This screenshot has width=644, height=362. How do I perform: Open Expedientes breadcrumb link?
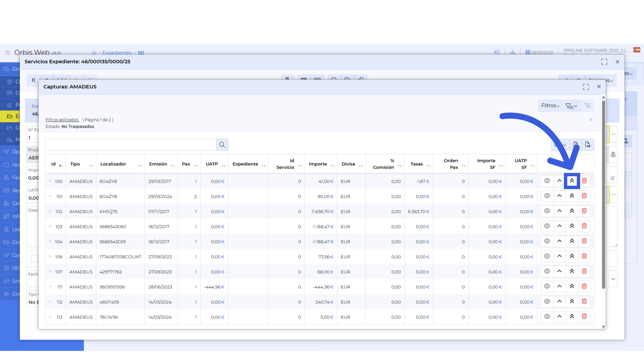117,53
